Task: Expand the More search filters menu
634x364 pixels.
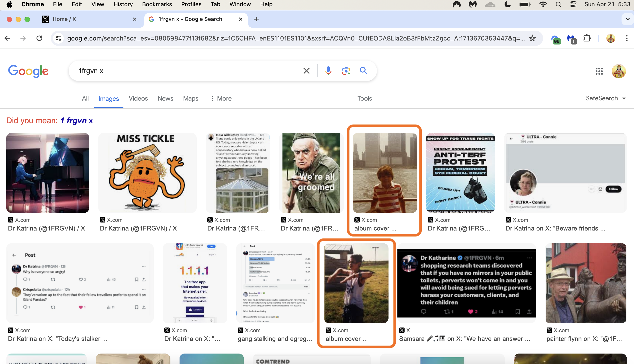Action: tap(221, 98)
